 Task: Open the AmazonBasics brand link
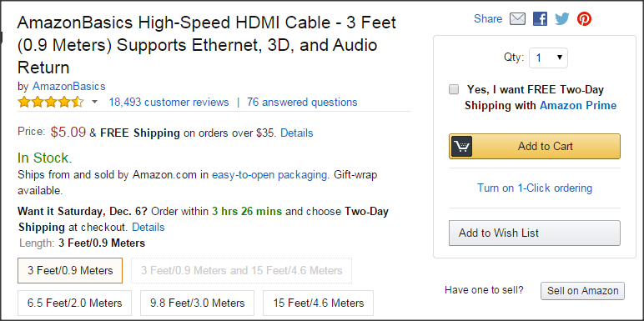[x=69, y=86]
